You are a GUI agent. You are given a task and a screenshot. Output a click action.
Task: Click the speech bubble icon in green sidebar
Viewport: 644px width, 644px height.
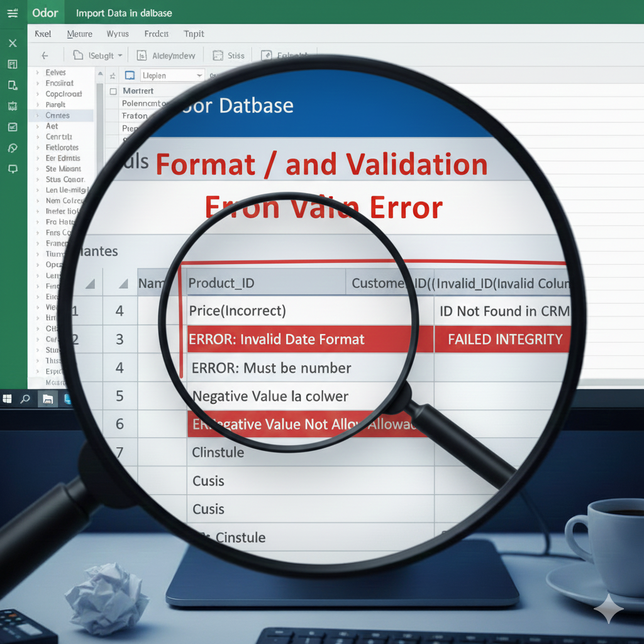tap(13, 169)
